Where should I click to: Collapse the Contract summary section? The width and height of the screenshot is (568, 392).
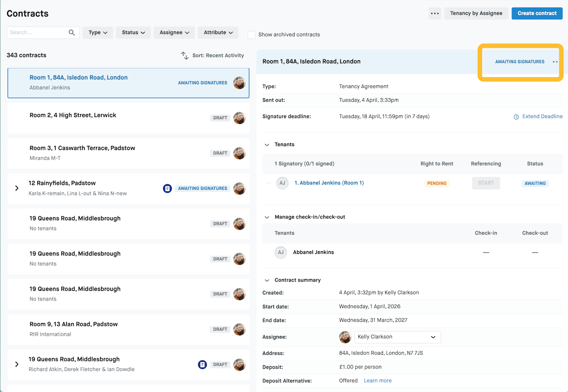267,281
